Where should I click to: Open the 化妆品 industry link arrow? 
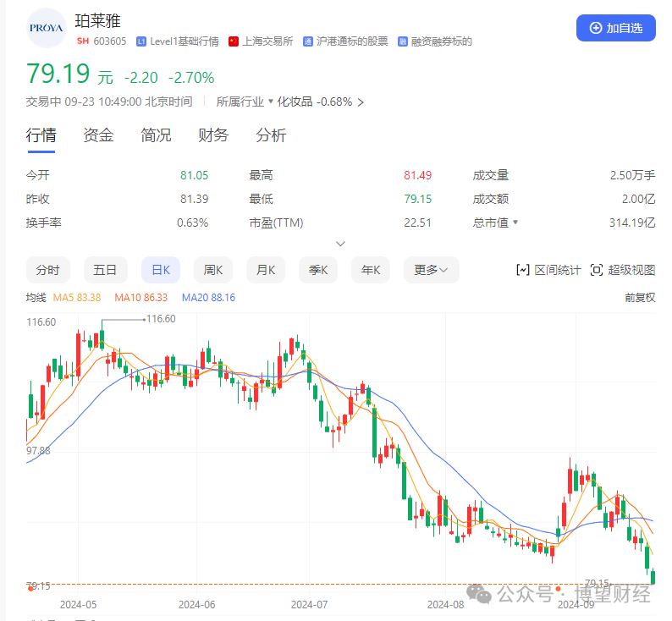click(361, 102)
